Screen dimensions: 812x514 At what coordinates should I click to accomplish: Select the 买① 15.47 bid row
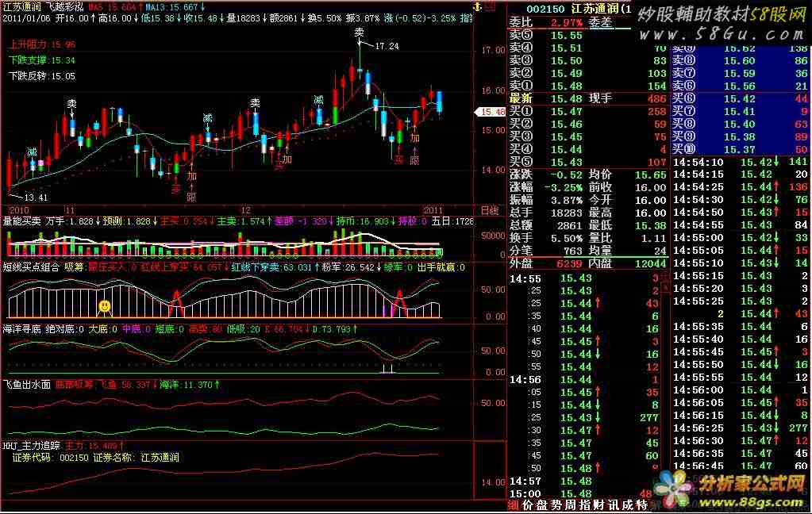pos(588,111)
